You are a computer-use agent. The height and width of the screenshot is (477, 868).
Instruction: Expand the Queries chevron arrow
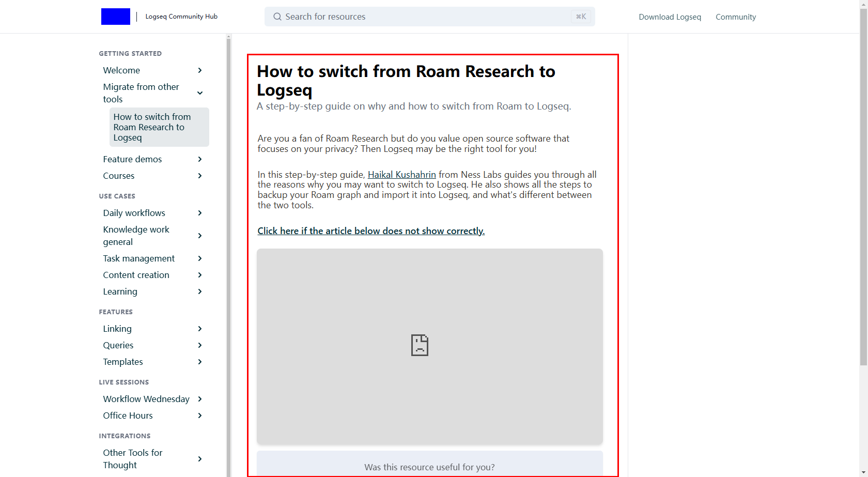(x=200, y=345)
